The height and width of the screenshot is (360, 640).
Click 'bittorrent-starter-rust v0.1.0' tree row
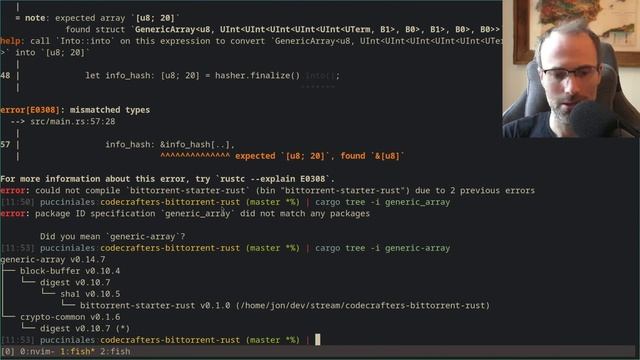click(284, 305)
